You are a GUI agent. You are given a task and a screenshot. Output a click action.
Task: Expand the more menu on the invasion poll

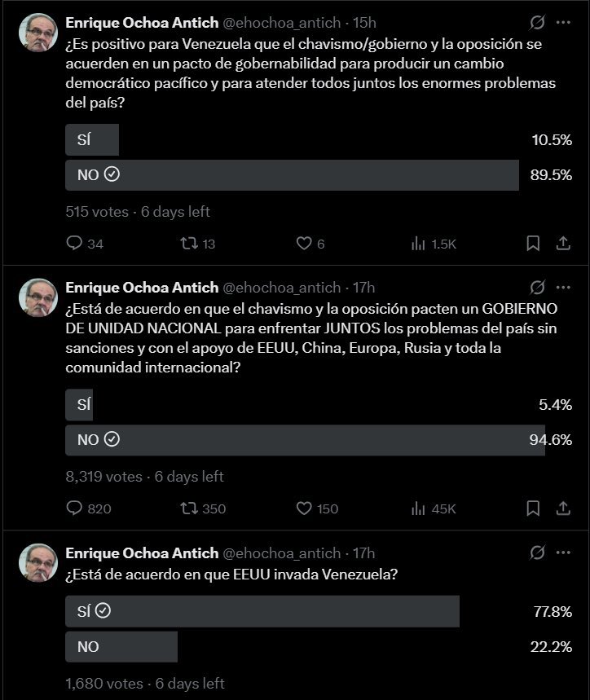[x=562, y=553]
